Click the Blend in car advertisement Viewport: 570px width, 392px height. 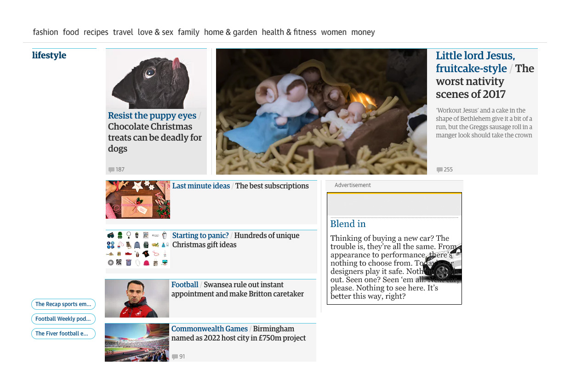[394, 249]
